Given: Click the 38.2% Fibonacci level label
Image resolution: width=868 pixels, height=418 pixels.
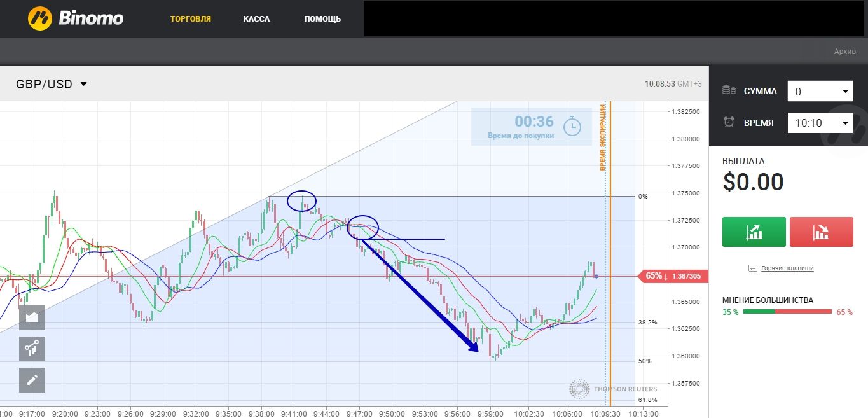Looking at the screenshot, I should 647,323.
